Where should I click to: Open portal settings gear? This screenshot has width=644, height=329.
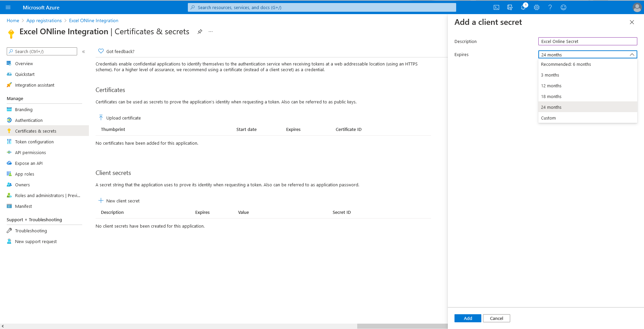tap(537, 7)
